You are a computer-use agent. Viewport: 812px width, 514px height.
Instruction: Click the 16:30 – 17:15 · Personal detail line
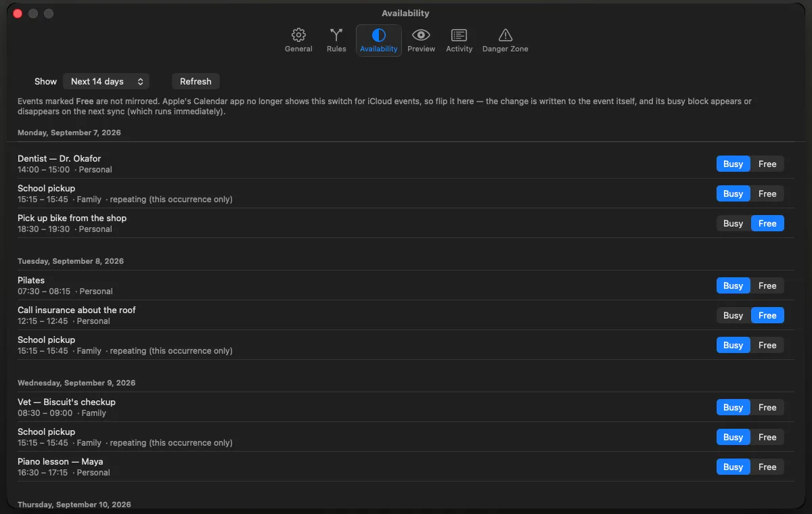(64, 473)
